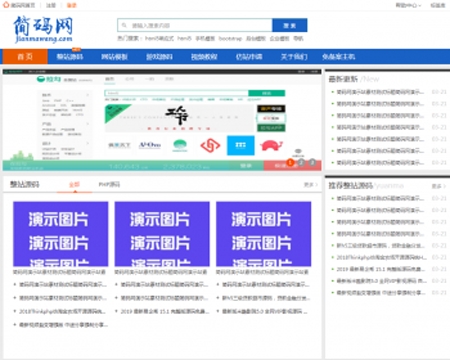This screenshot has width=450, height=360.
Task: Switch to the PHP源码 tab
Action: 109,184
